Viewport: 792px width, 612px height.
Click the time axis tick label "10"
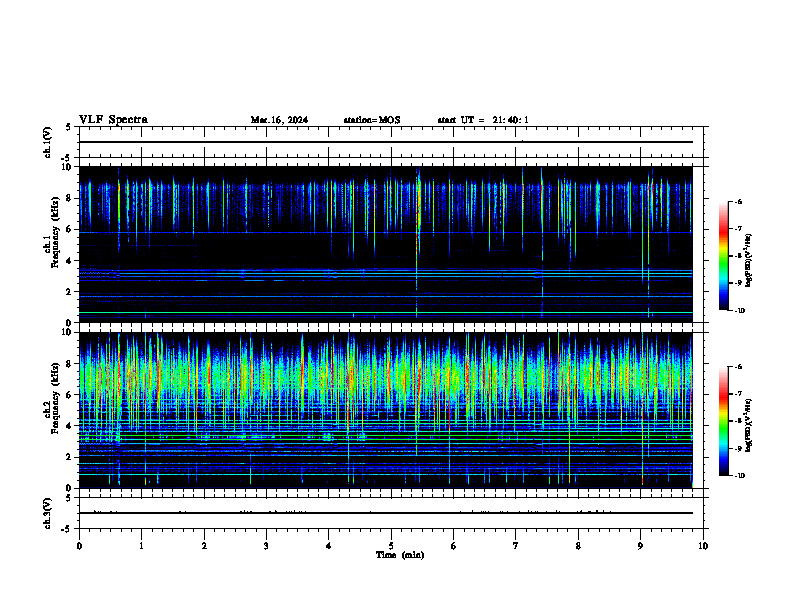point(703,546)
